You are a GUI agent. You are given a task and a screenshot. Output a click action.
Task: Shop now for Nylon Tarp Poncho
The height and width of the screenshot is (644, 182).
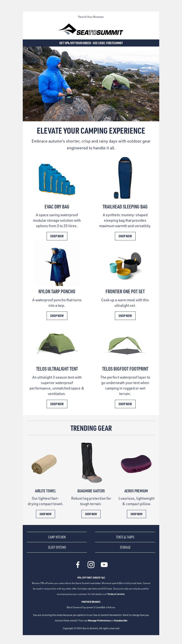[57, 315]
